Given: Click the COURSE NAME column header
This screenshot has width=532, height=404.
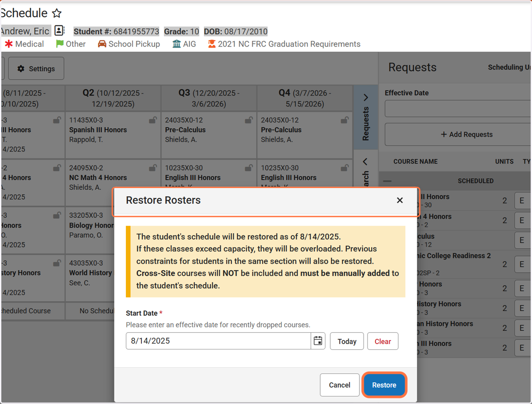Looking at the screenshot, I should click(415, 161).
